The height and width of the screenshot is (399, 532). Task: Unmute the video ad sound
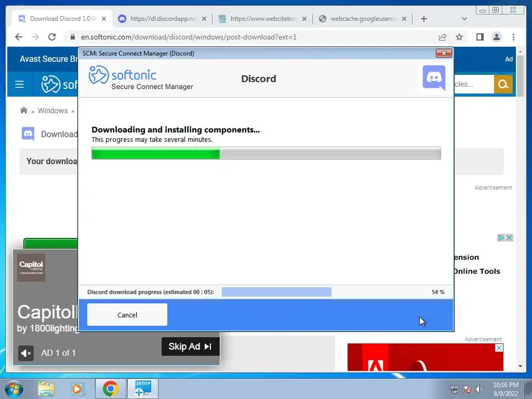(x=26, y=353)
